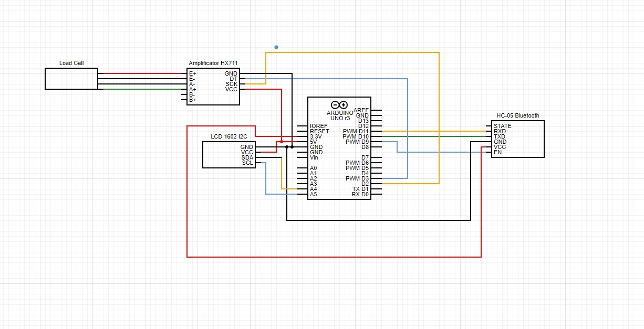Select the A+ pin on HX711

pyautogui.click(x=193, y=89)
